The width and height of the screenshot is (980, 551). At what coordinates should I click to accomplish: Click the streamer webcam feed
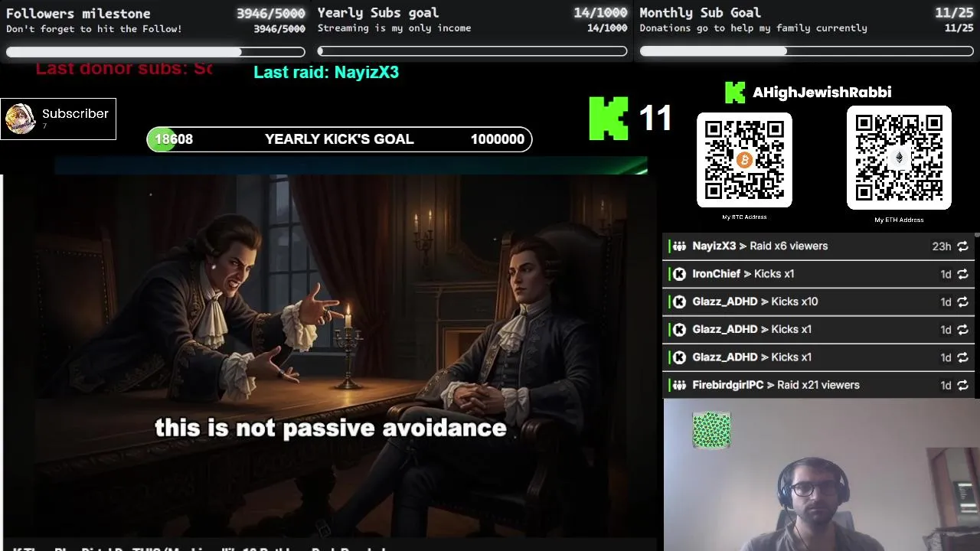[x=822, y=475]
